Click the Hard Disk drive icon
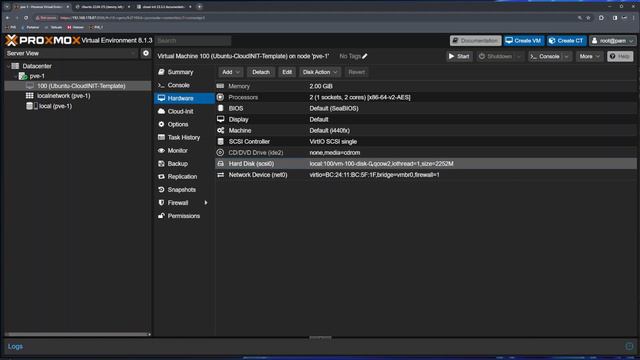Screen dimensions: 640x360 click(220, 163)
